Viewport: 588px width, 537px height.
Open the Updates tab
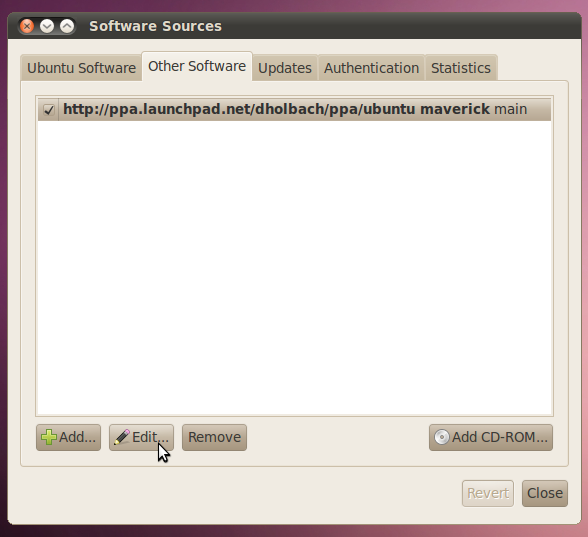coord(285,68)
